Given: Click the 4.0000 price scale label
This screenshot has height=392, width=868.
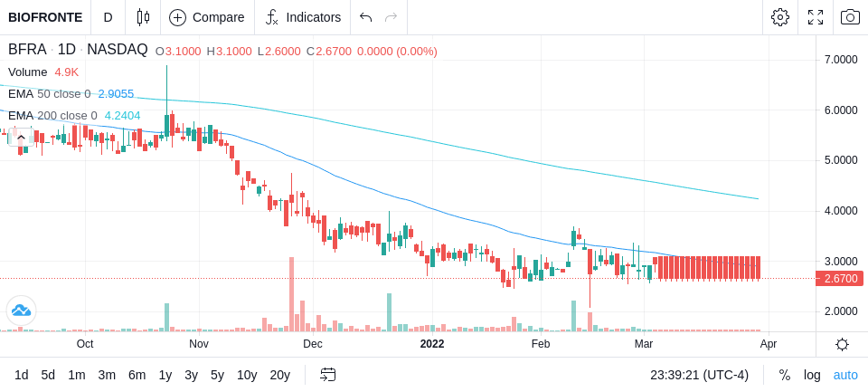Looking at the screenshot, I should click(841, 211).
